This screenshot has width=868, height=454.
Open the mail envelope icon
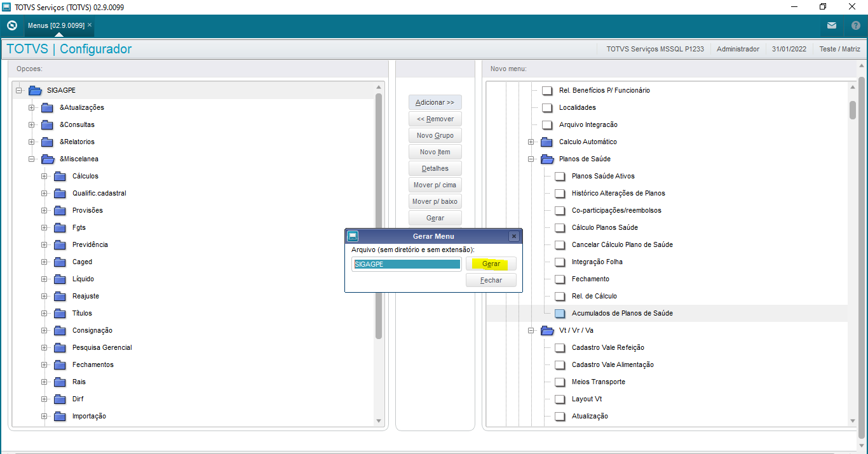click(x=832, y=25)
